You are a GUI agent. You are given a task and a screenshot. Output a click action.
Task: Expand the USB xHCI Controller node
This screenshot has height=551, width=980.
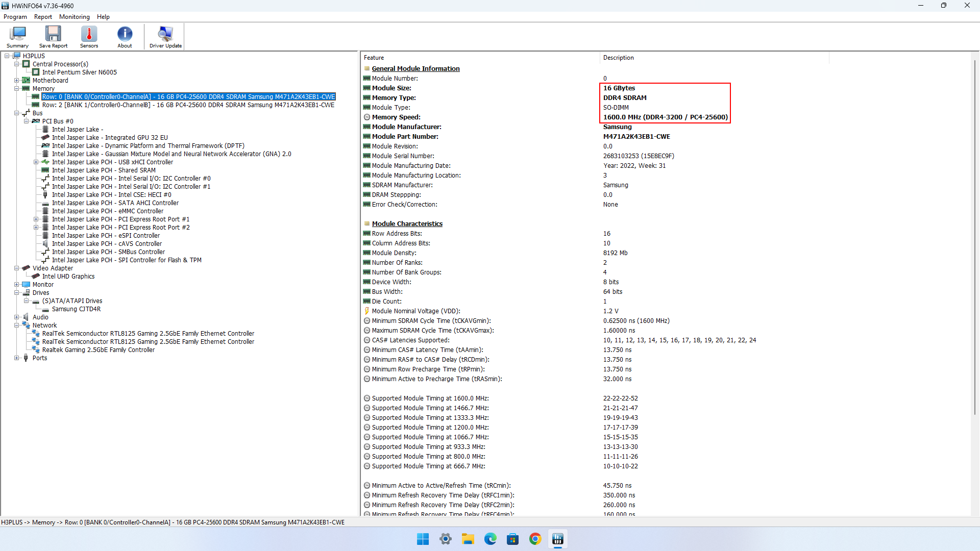(x=36, y=162)
